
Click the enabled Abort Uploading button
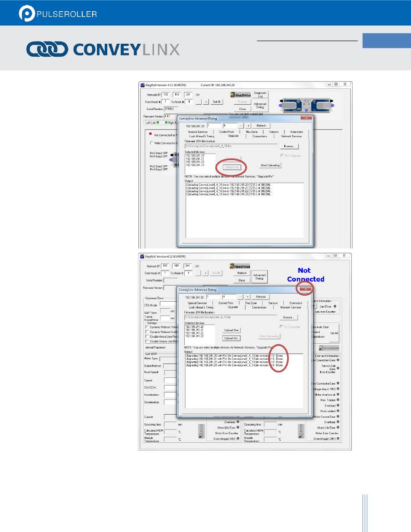point(270,165)
